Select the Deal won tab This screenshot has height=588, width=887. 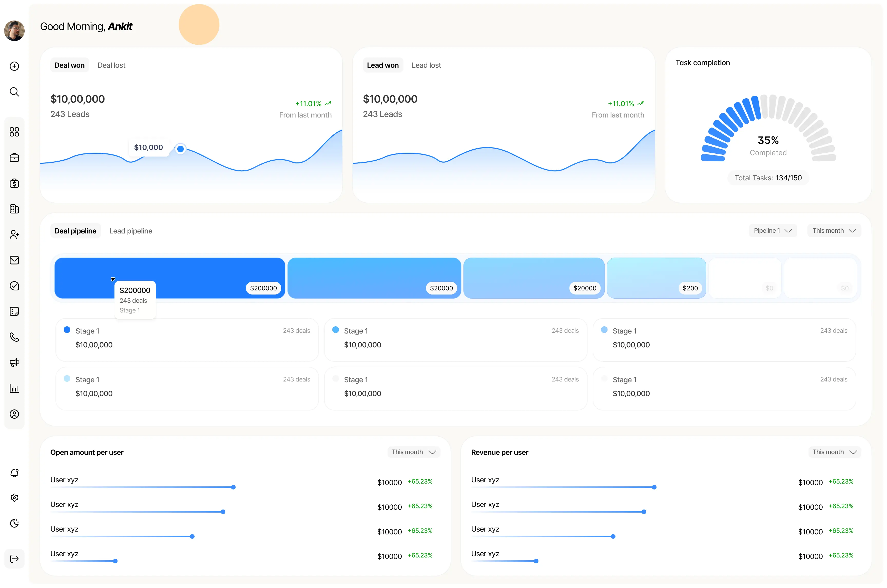click(69, 65)
